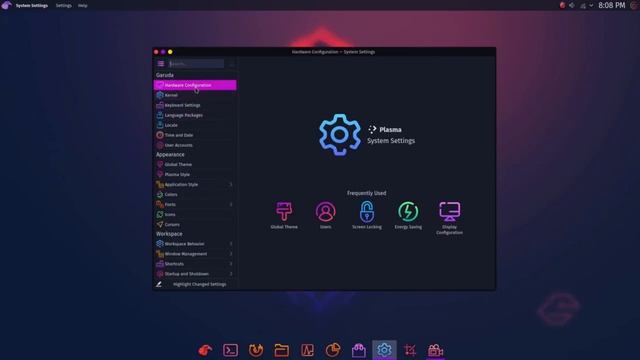Open Window Management in the sidebar

(x=195, y=253)
